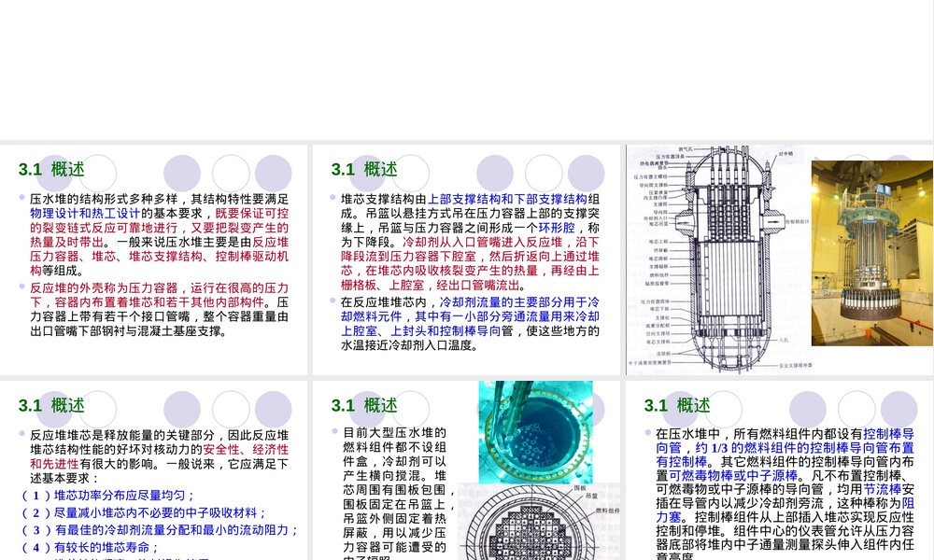Viewport: 934px width, 560px height.
Task: Select list item （4）有较长的堆芯寿命
Action: (x=90, y=547)
